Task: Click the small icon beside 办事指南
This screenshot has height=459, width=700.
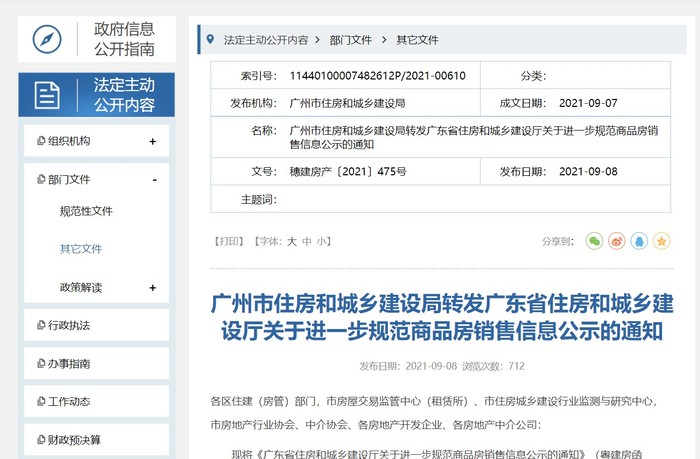Action: [x=41, y=363]
